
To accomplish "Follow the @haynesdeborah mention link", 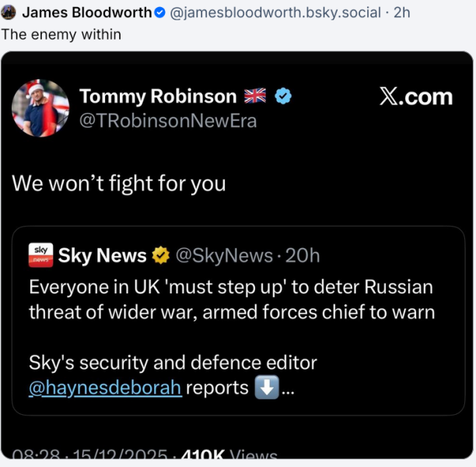I will tap(105, 387).
